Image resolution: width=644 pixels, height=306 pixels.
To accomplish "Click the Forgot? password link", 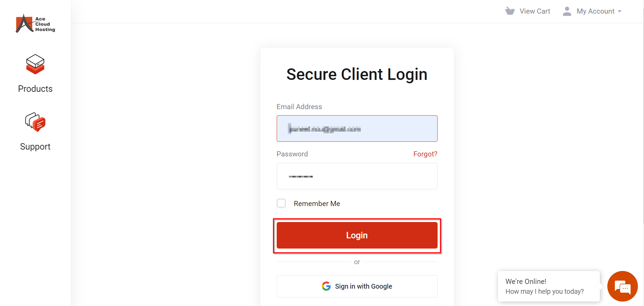I will click(x=425, y=154).
